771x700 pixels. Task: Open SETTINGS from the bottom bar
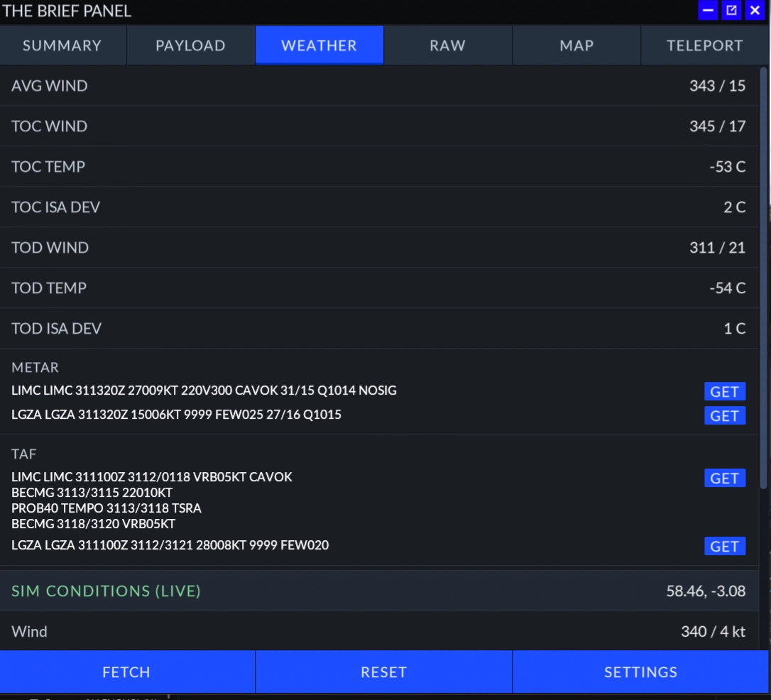[640, 672]
